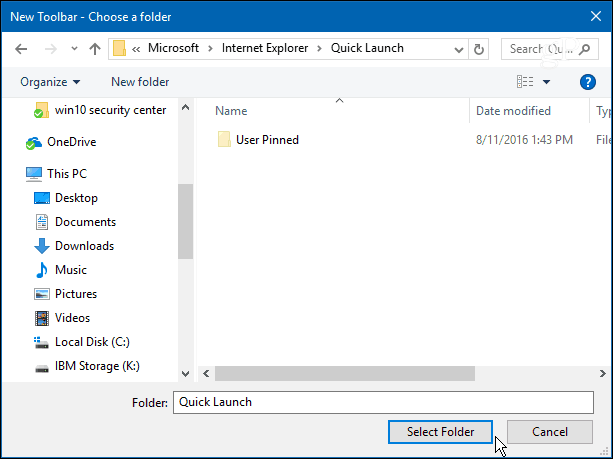Image resolution: width=613 pixels, height=459 pixels.
Task: Sort by the Name column header
Action: 231,111
